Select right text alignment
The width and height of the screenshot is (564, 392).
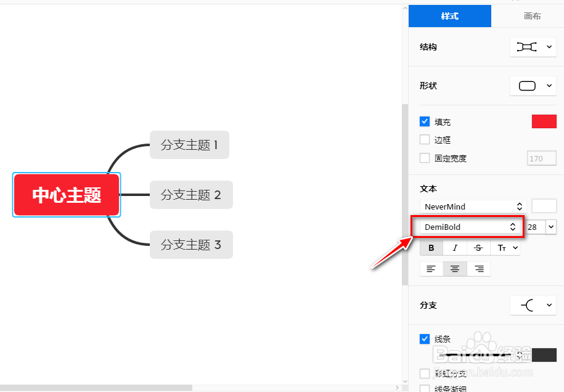[478, 268]
